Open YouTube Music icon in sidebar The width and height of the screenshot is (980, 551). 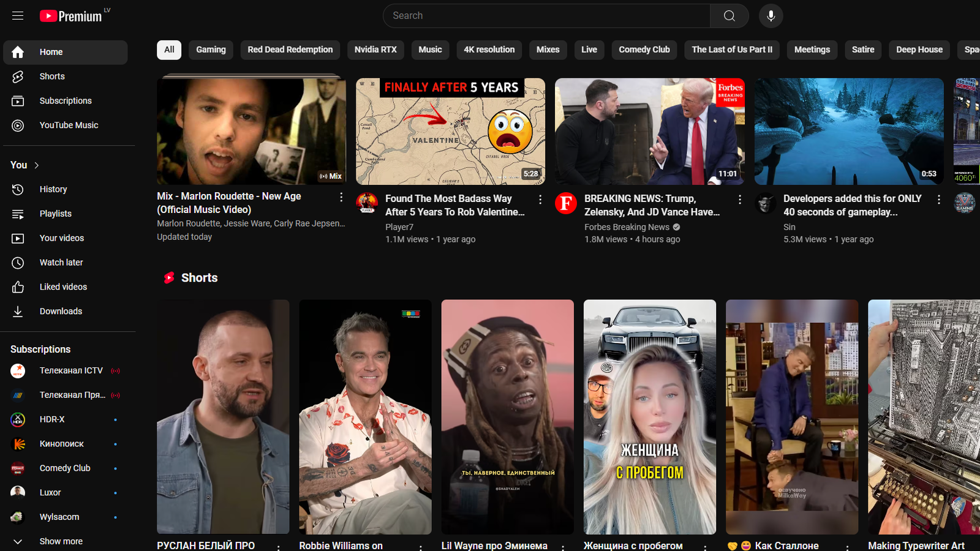[x=18, y=126]
